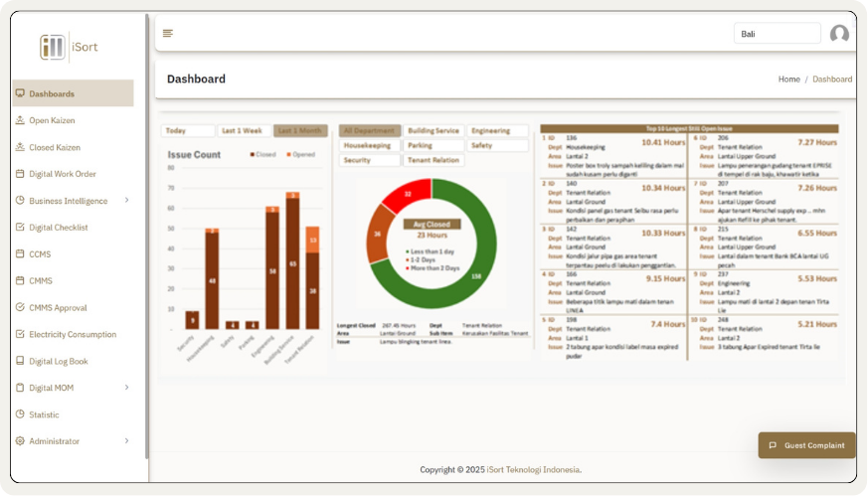Go to CMMS Approval page
Screen dimensions: 868x496
(58, 308)
